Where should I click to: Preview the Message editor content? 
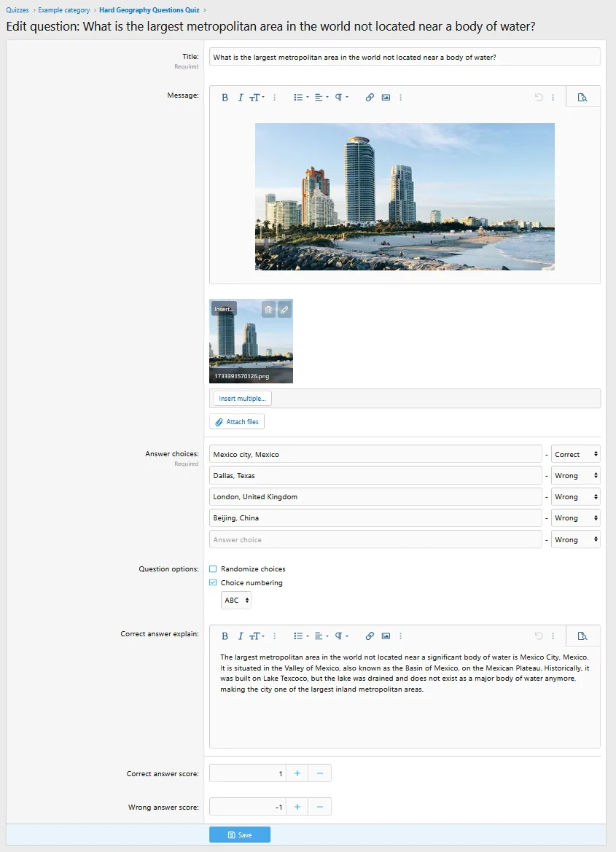[x=582, y=97]
